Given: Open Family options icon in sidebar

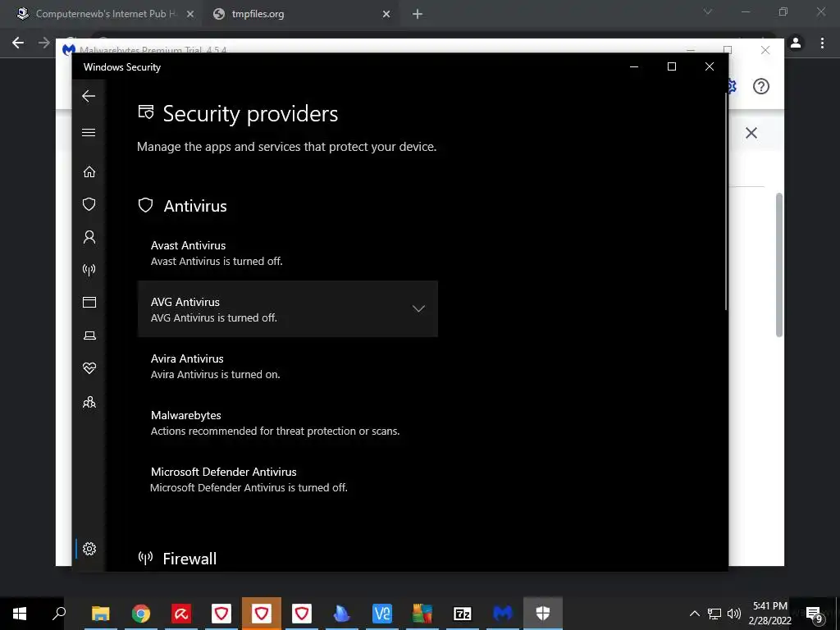Looking at the screenshot, I should [89, 402].
